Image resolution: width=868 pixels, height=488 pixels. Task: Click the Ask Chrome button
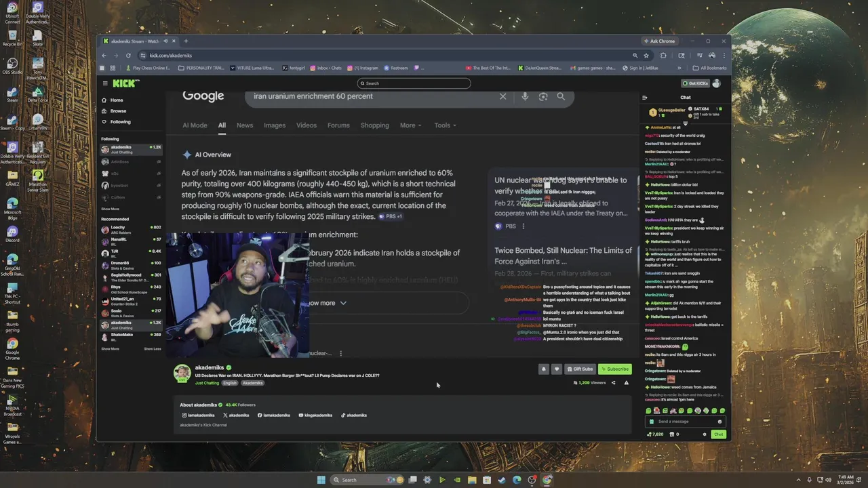(x=658, y=41)
